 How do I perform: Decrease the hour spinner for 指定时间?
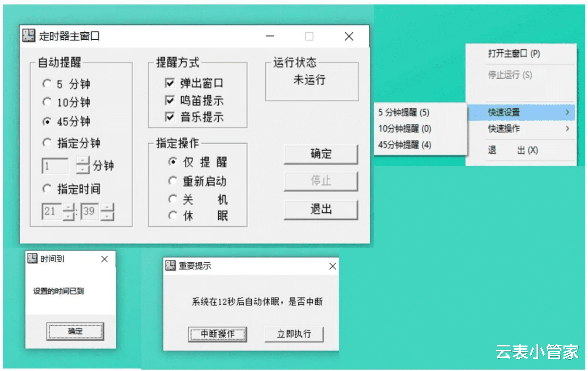point(69,216)
